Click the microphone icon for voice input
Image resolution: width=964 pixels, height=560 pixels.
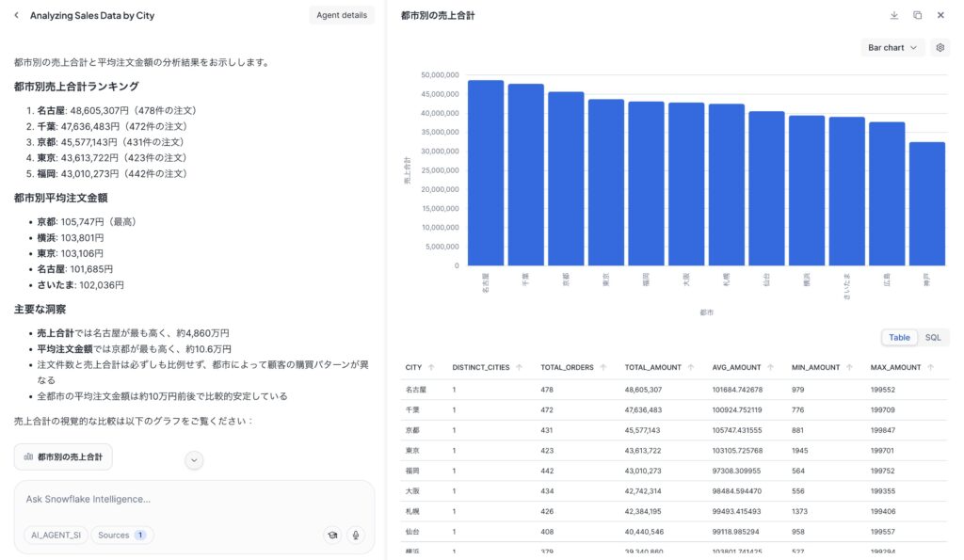(356, 535)
